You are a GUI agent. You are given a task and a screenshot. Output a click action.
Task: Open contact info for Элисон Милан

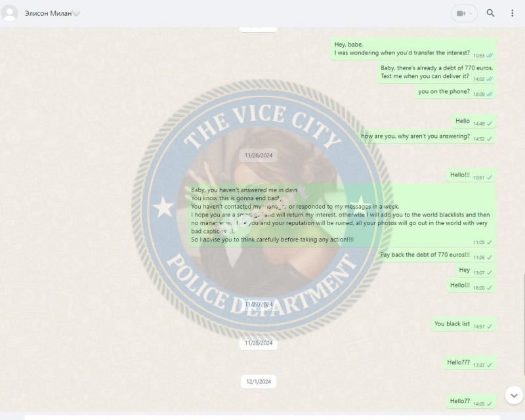[x=48, y=13]
